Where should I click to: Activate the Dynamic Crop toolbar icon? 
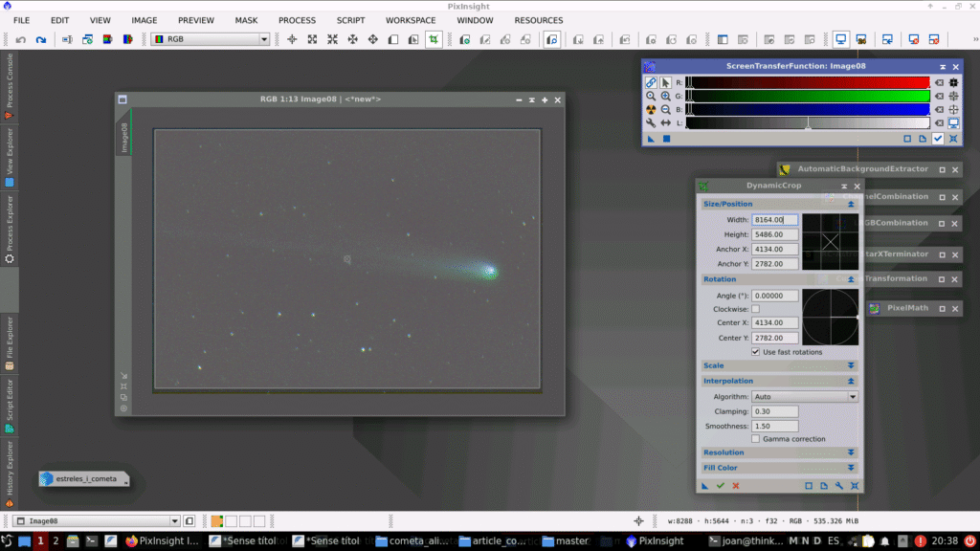coord(434,39)
